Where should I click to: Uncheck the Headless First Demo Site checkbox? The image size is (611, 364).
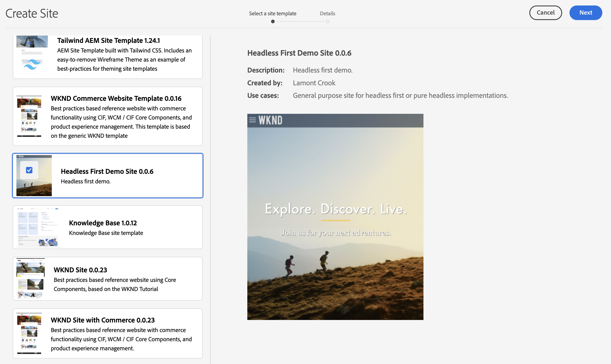29,170
